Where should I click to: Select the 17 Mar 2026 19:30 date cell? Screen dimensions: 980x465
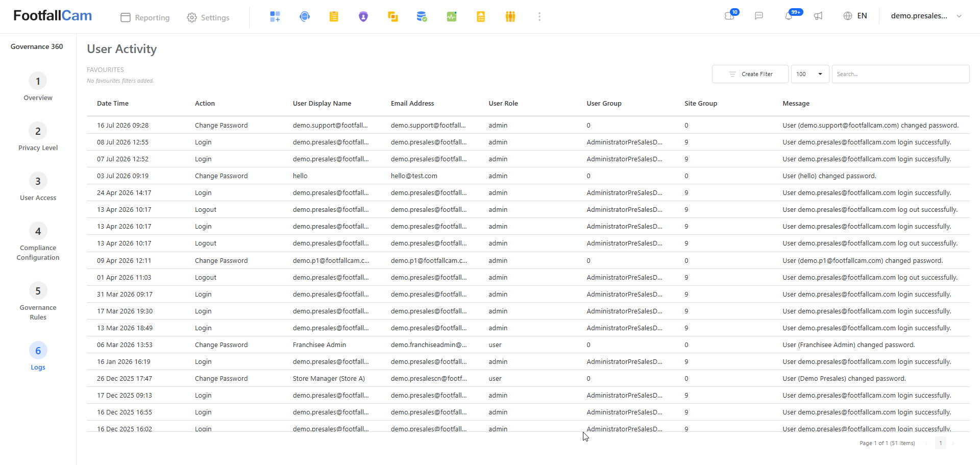click(x=125, y=311)
